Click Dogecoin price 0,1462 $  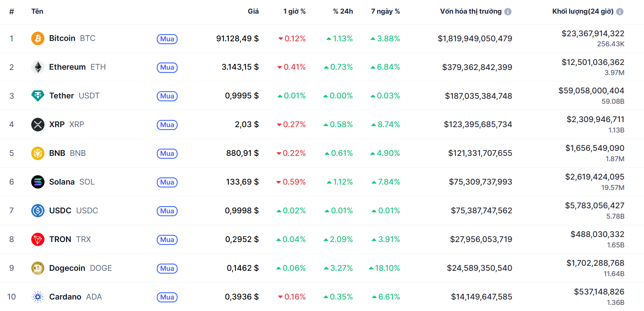click(x=243, y=268)
